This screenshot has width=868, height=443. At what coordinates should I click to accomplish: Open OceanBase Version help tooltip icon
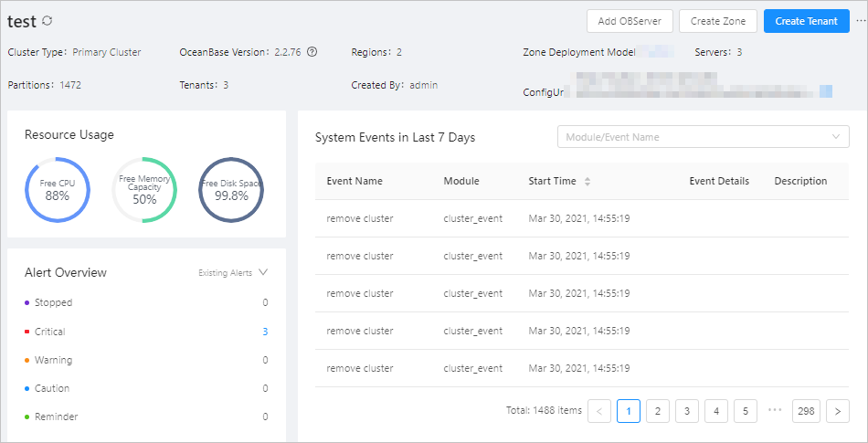pyautogui.click(x=312, y=53)
